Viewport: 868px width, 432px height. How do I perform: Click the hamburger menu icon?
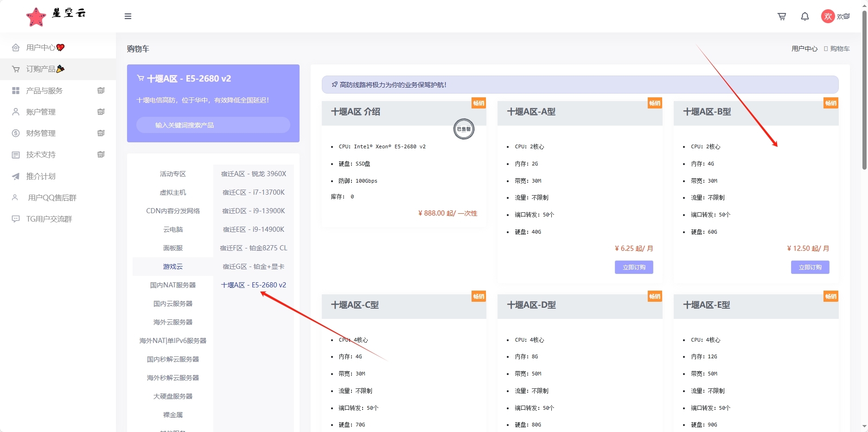tap(128, 16)
